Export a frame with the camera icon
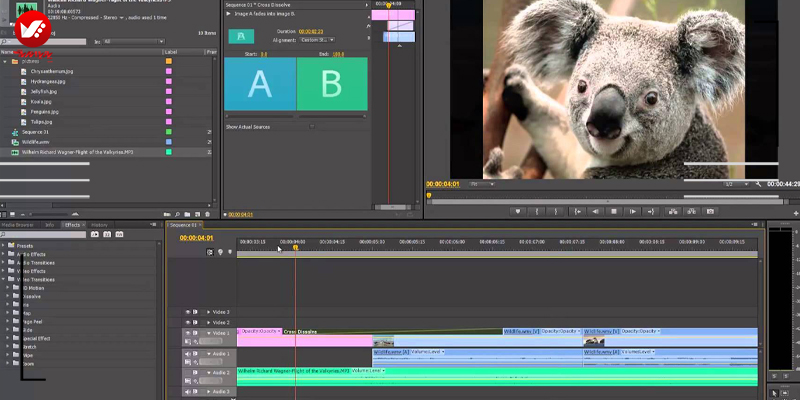The image size is (800, 400). [x=710, y=211]
